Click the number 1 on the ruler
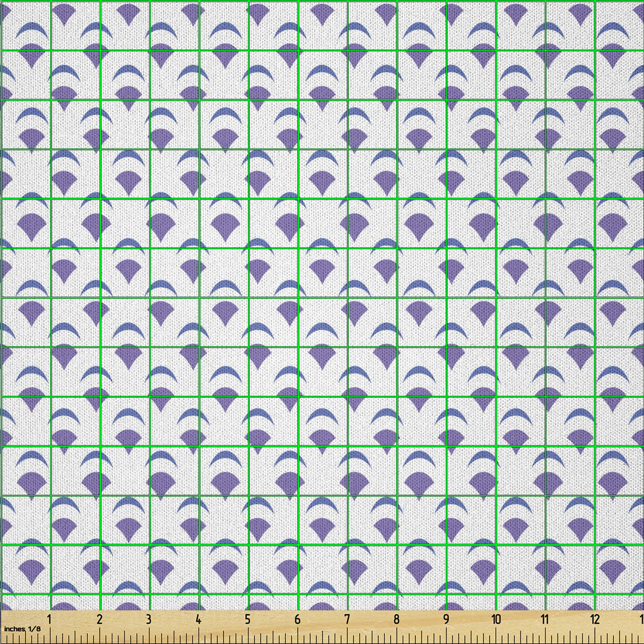Viewport: 644px width, 644px height. [49, 619]
